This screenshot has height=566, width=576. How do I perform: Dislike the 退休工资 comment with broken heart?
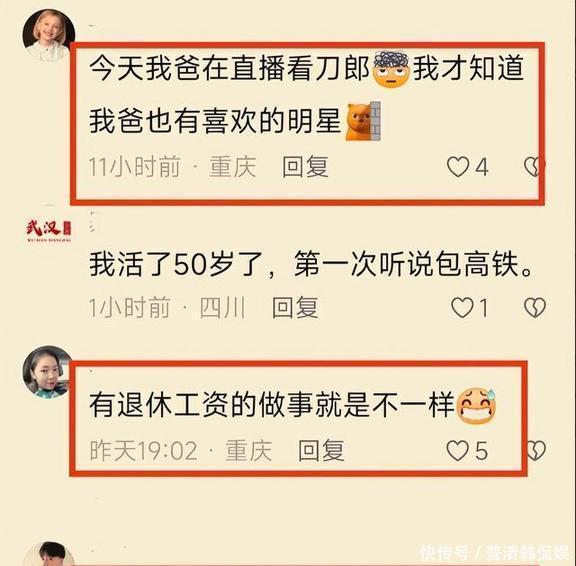[536, 451]
